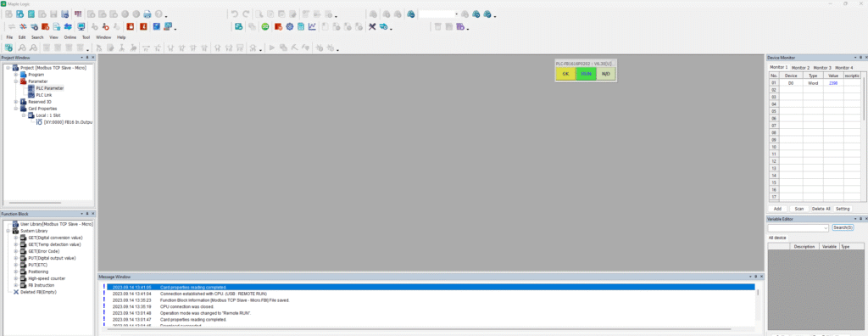Click the crossed tools icon in the toolbar
Viewport: 868px width, 336px height.
373,26
